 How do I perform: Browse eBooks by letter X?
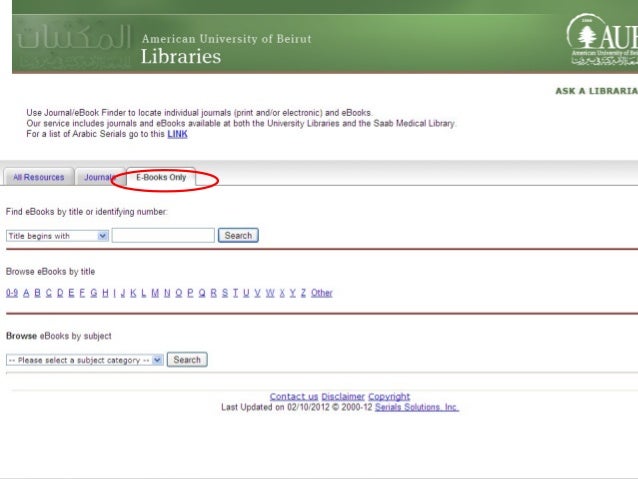(x=282, y=293)
